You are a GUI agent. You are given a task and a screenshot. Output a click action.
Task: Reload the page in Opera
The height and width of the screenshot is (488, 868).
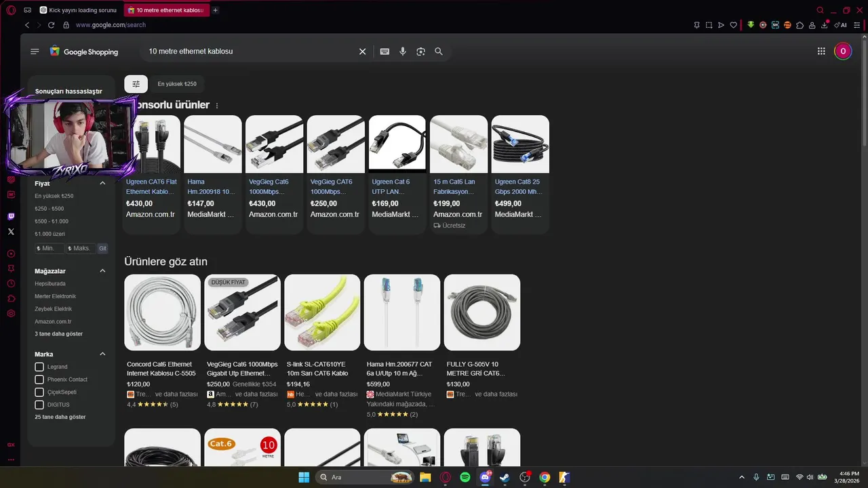click(51, 25)
